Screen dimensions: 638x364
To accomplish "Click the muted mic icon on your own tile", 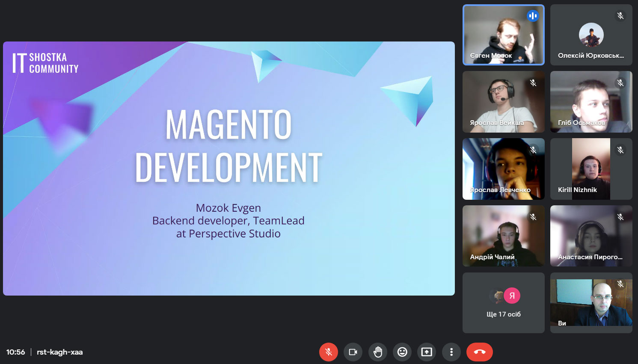I will pos(620,284).
